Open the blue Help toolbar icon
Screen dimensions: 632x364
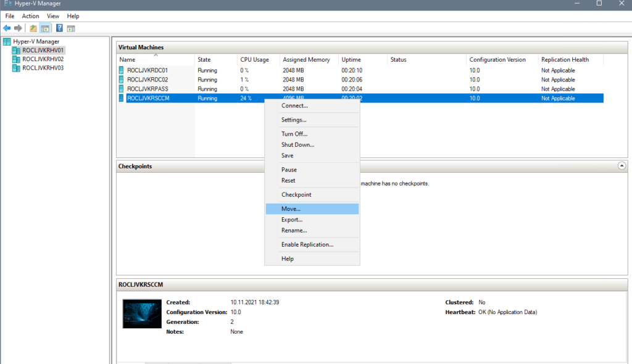[59, 28]
